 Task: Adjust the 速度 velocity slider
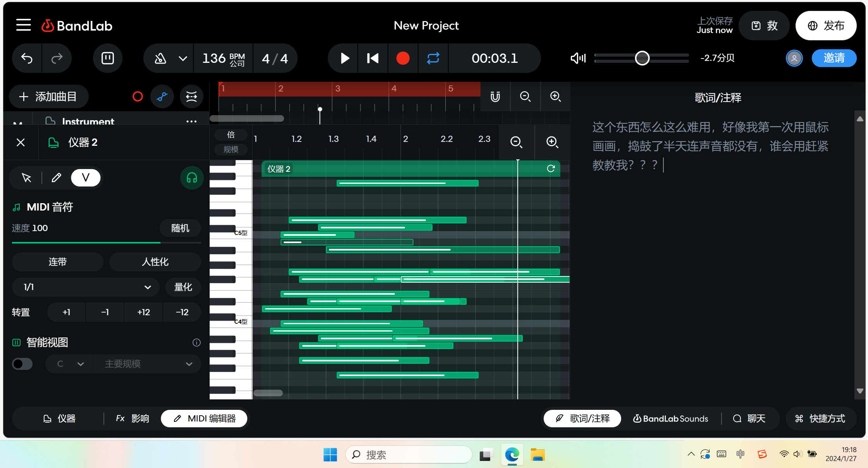pos(106,243)
